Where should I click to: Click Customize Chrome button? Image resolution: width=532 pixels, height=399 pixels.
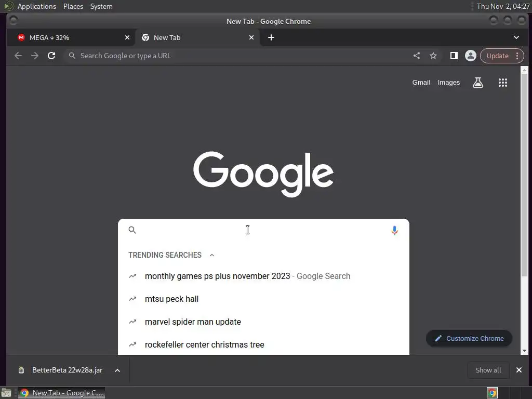tap(469, 338)
